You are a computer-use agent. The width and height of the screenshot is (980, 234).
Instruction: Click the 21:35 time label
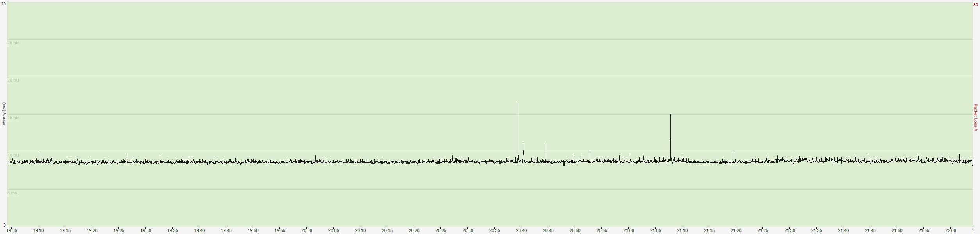click(817, 230)
